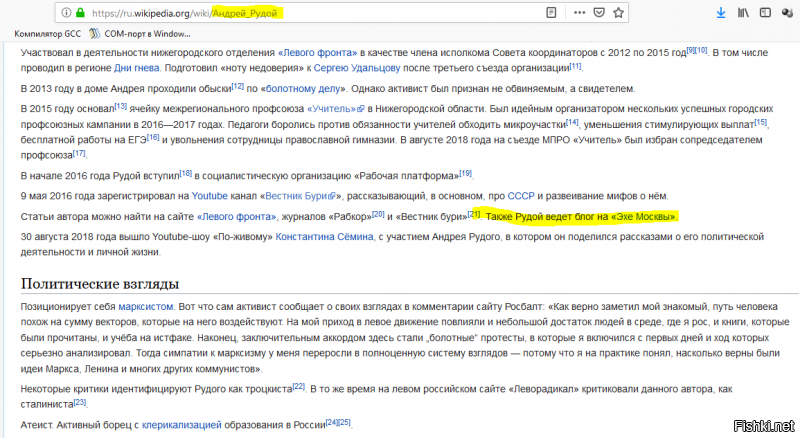
Task: Open the 'Константина Сёмина' link
Action: click(x=324, y=237)
